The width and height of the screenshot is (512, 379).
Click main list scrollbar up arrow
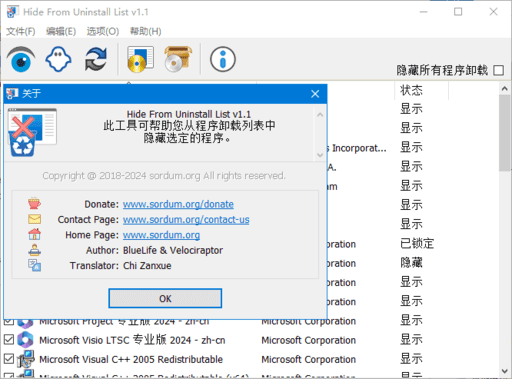point(505,89)
